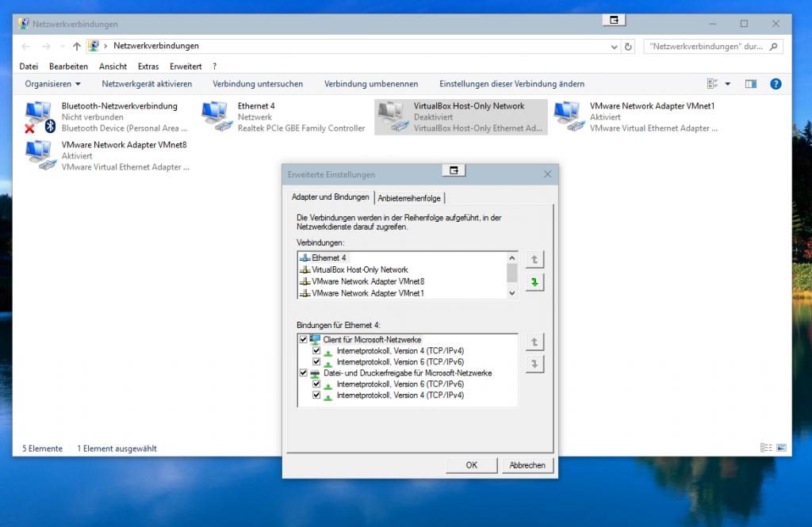Toggle the preview pane icon
812x527 pixels.
[750, 84]
